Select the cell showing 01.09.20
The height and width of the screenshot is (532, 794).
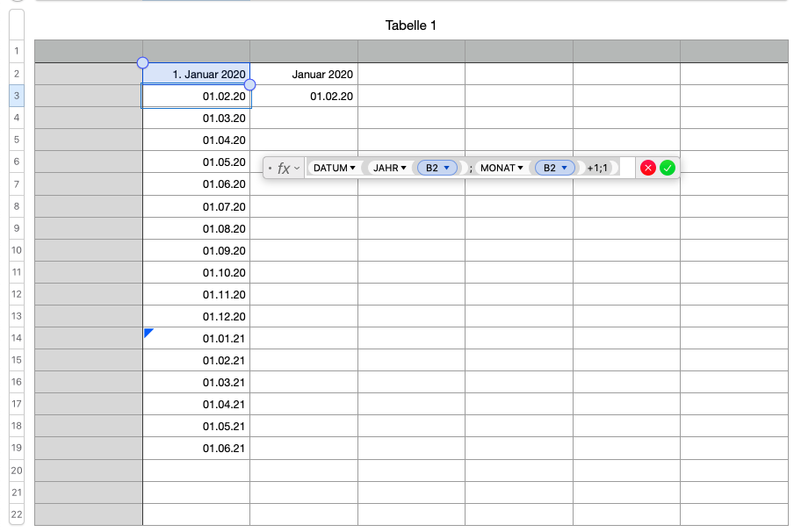click(197, 250)
